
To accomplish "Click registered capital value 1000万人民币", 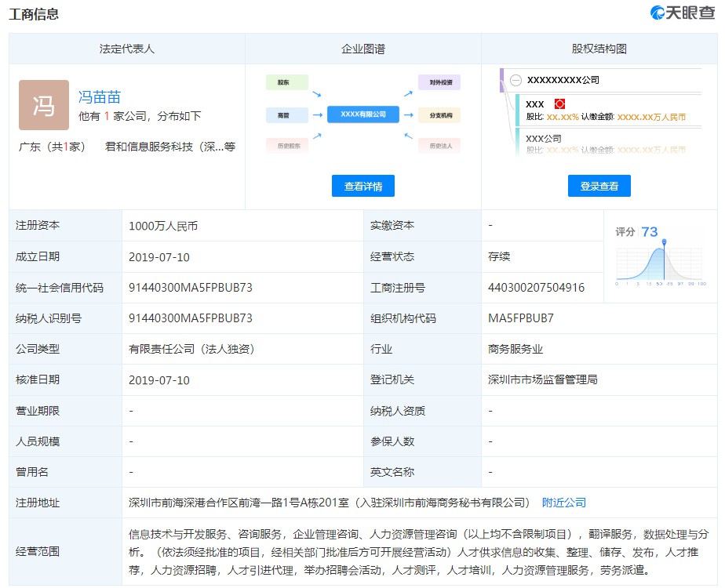I will [163, 226].
